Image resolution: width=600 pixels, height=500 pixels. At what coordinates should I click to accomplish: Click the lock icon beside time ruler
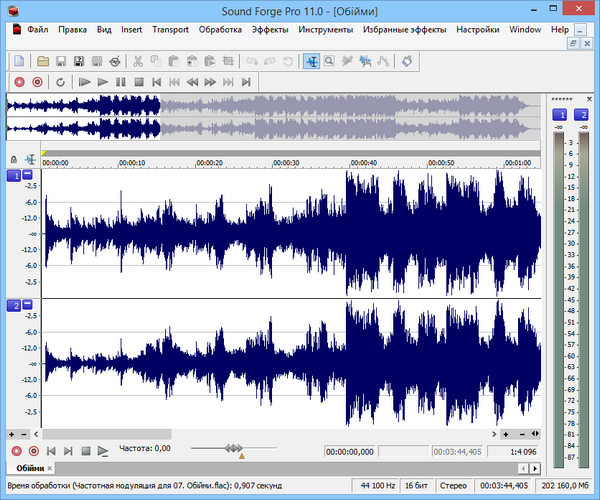click(13, 159)
